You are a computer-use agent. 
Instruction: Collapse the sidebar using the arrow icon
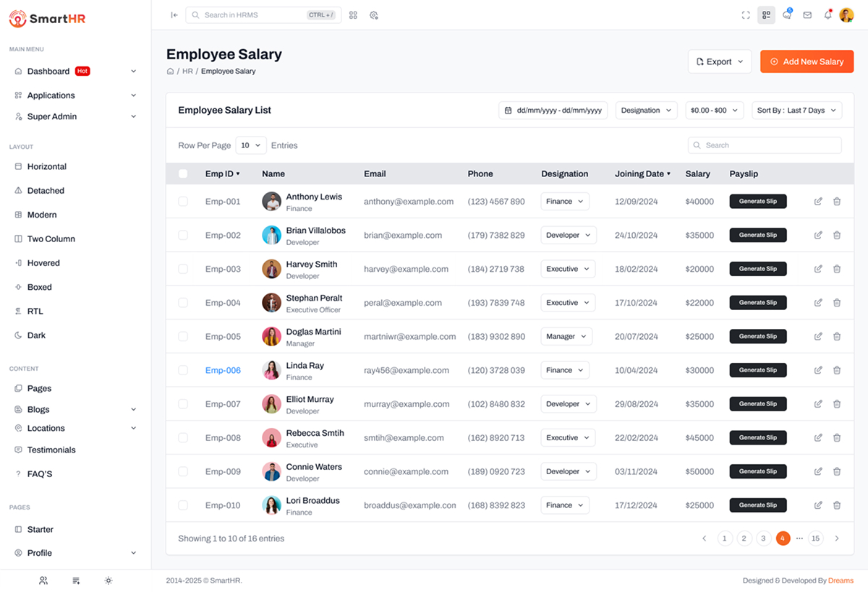174,14
